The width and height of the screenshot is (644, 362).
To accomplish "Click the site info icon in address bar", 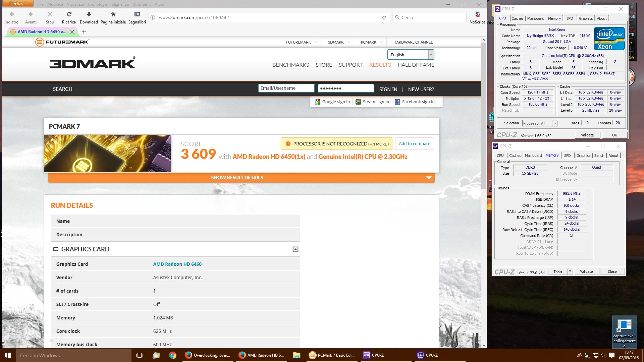I will point(153,17).
